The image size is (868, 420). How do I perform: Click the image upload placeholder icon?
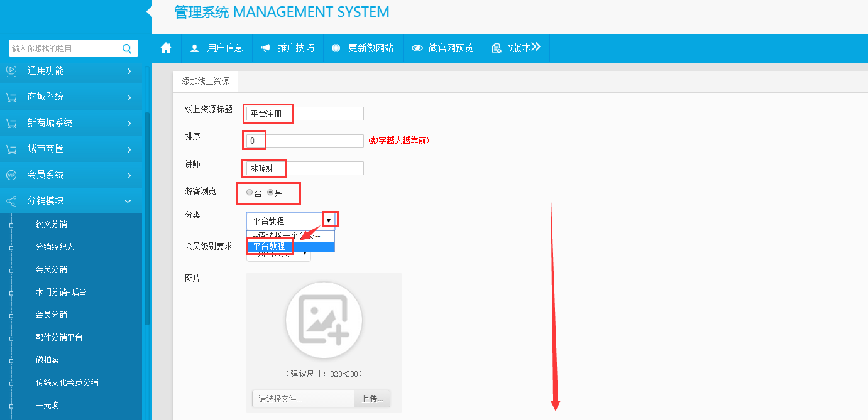pos(324,320)
